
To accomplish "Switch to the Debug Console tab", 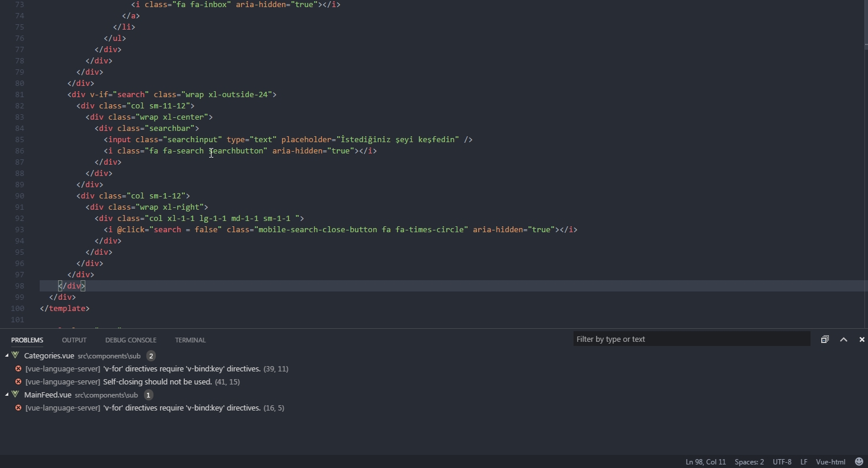I will tap(131, 340).
